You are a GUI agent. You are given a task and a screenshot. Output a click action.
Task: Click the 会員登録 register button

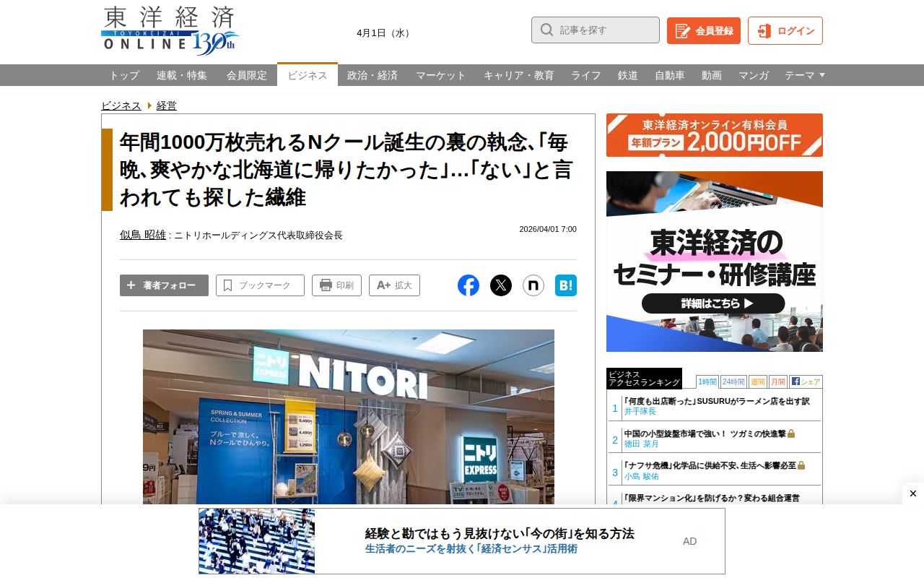(x=704, y=30)
